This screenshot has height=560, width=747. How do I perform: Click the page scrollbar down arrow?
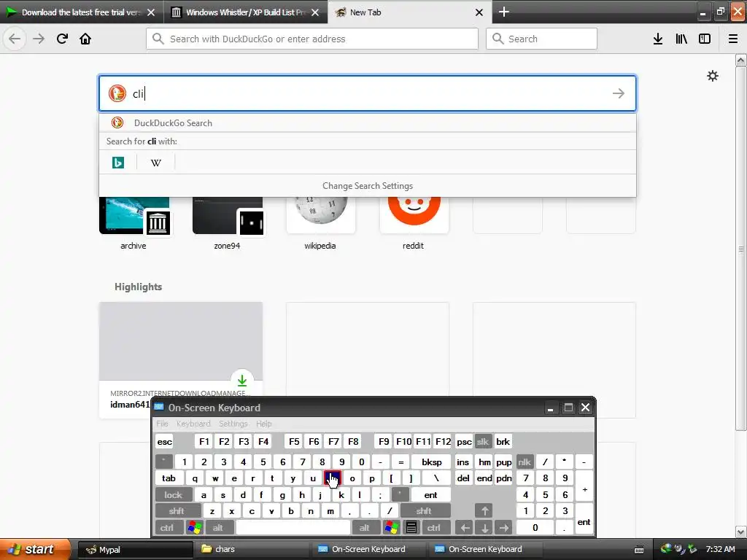(741, 532)
